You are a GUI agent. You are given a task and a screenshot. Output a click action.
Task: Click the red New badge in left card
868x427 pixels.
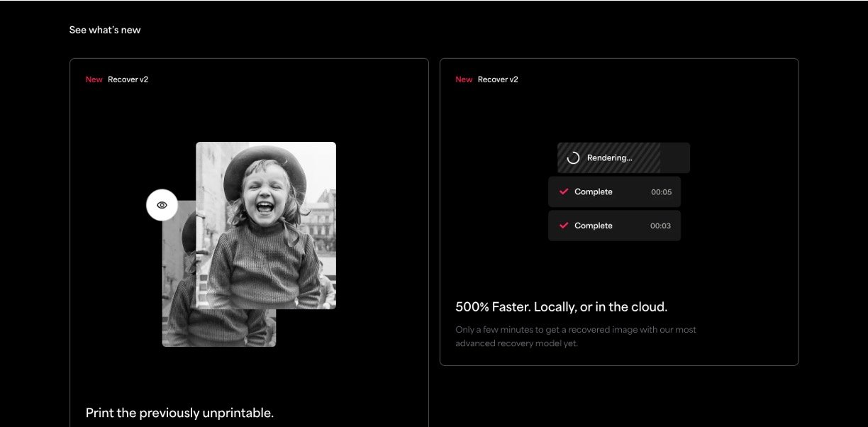click(x=94, y=79)
